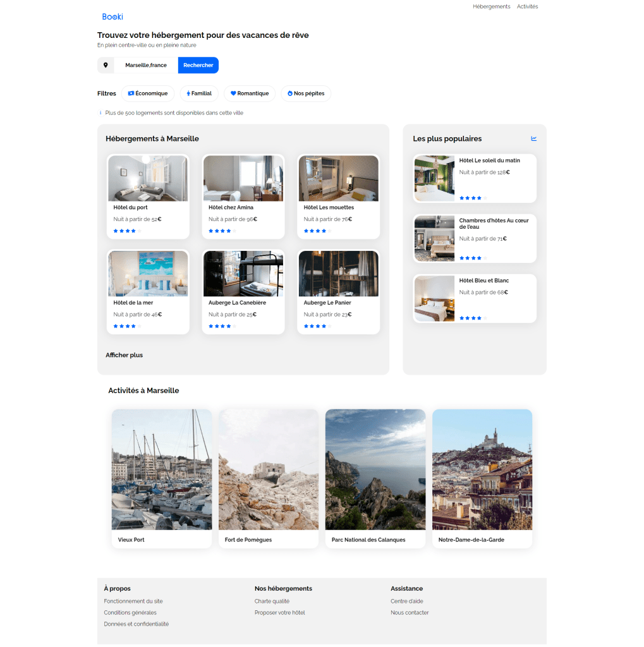Select the Auberge La Canebière title

238,303
